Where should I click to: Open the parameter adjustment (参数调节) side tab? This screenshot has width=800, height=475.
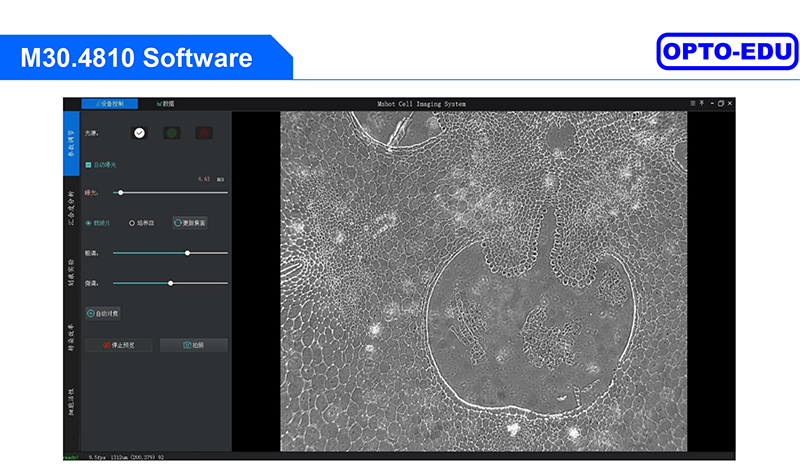pyautogui.click(x=71, y=143)
